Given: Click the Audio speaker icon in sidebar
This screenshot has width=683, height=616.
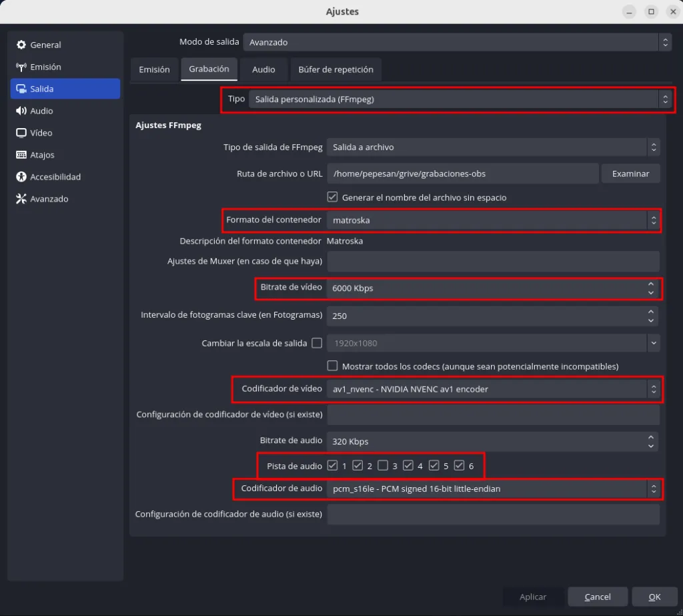Looking at the screenshot, I should pyautogui.click(x=21, y=111).
